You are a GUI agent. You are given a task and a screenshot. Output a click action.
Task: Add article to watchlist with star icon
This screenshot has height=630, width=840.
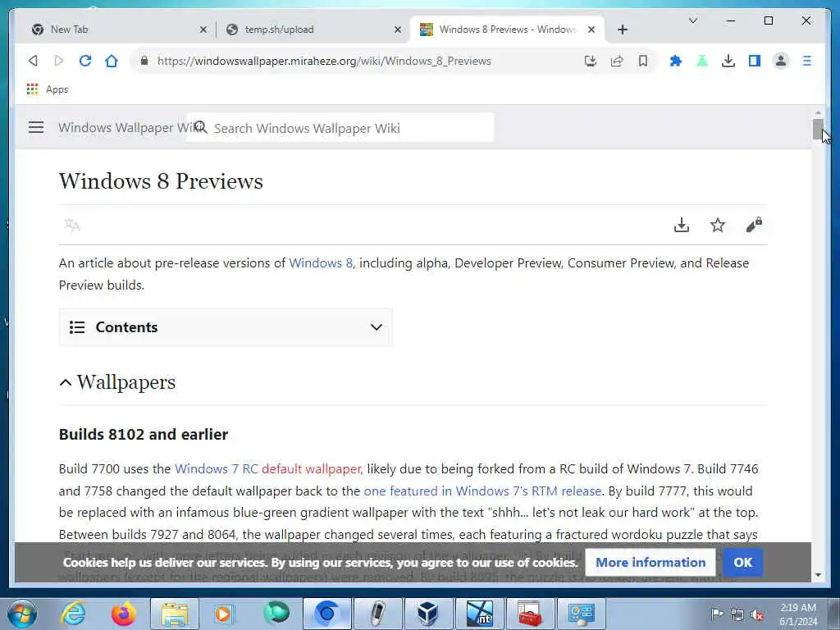pos(717,225)
